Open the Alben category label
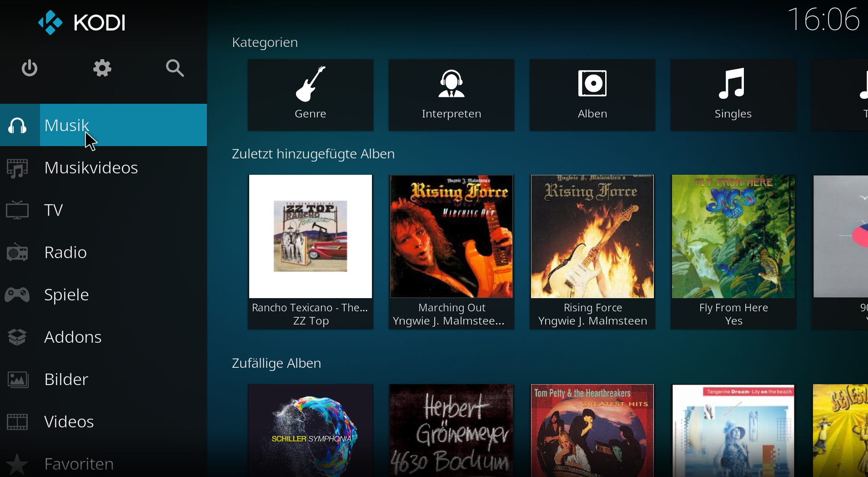 pyautogui.click(x=592, y=114)
